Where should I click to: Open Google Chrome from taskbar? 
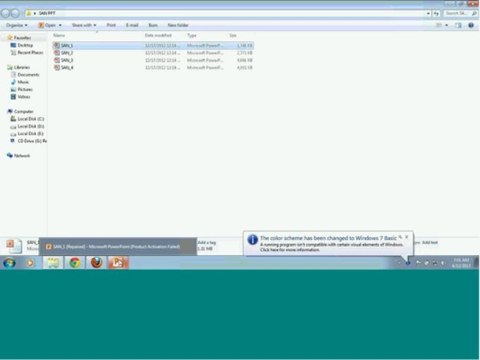pos(75,263)
